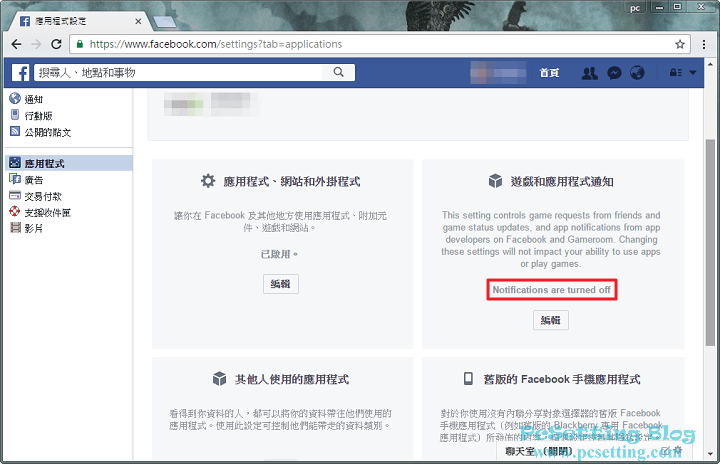Click the Facebook logo icon
The width and height of the screenshot is (720, 464).
tap(20, 72)
